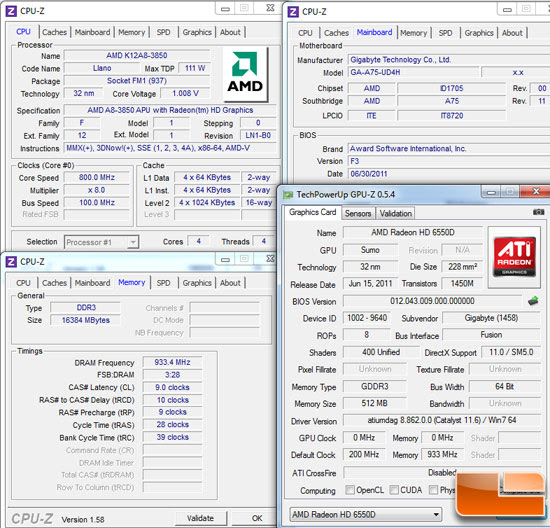Click the OK button in CPU-Z

pyautogui.click(x=257, y=518)
